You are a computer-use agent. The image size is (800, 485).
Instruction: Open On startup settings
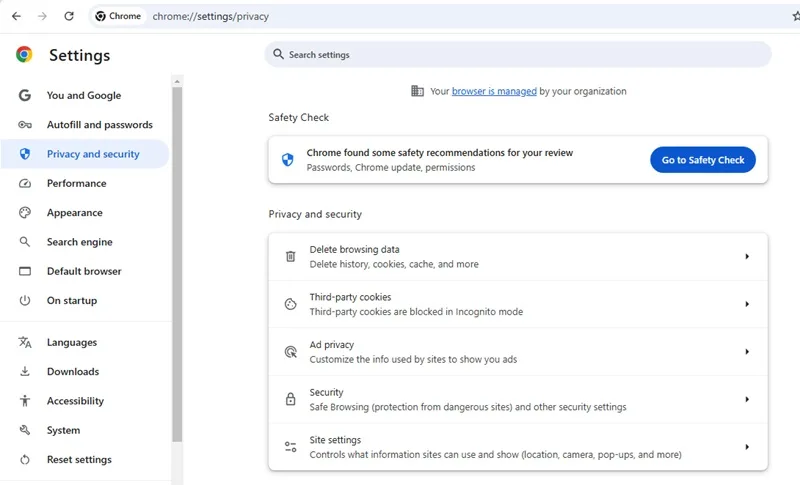click(x=85, y=300)
